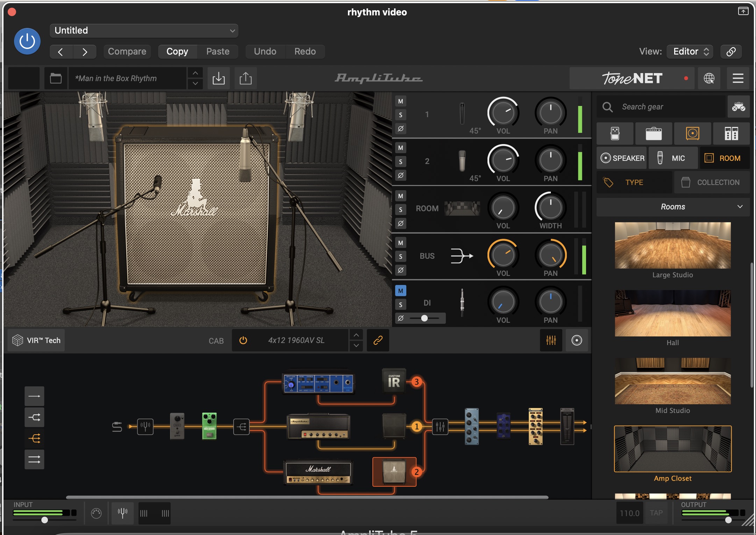Select the stomp pedal gear category
This screenshot has height=535, width=756.
615,134
